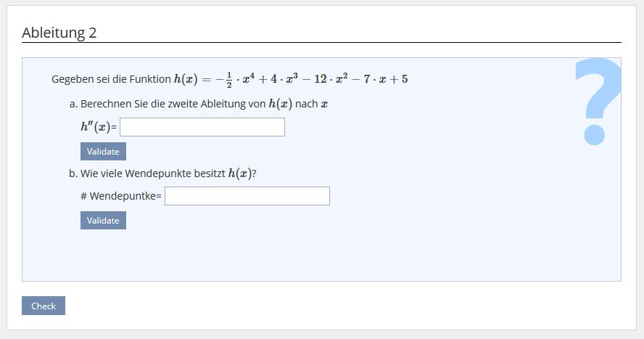Focus the Wendepunkte count input field
Screen dimensions: 644x339
coord(247,196)
